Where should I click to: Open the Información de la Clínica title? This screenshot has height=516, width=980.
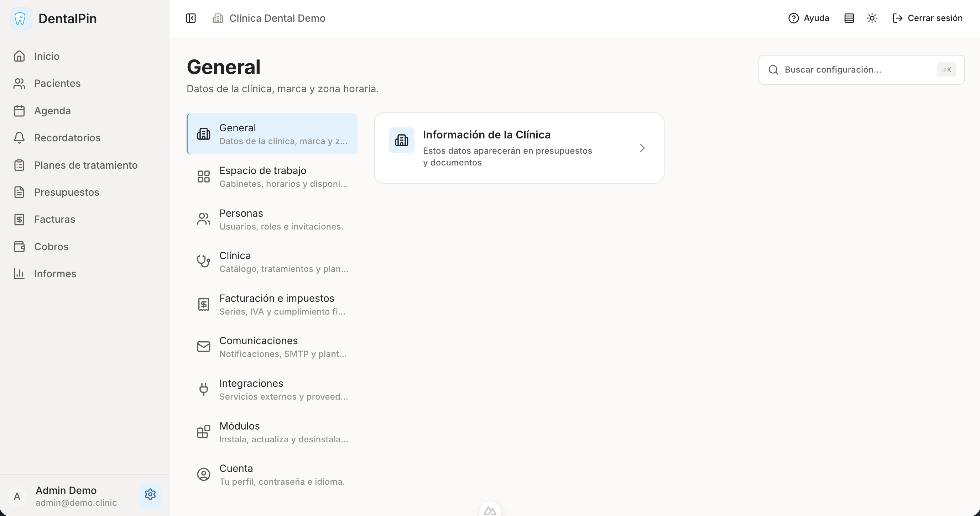486,135
